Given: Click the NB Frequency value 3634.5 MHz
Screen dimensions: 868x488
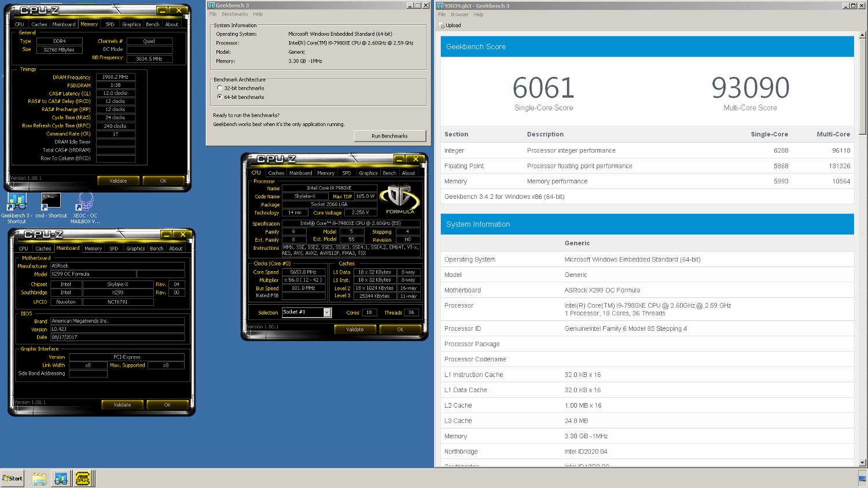Looking at the screenshot, I should [x=149, y=58].
